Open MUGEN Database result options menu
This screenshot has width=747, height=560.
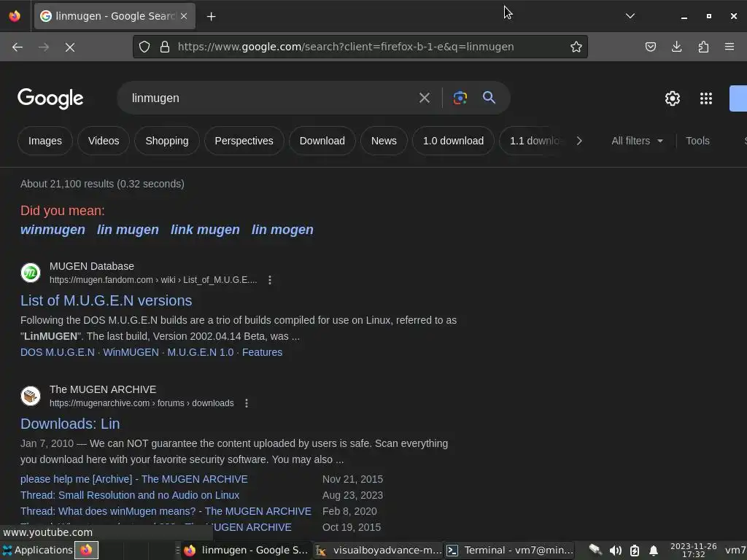pyautogui.click(x=270, y=280)
